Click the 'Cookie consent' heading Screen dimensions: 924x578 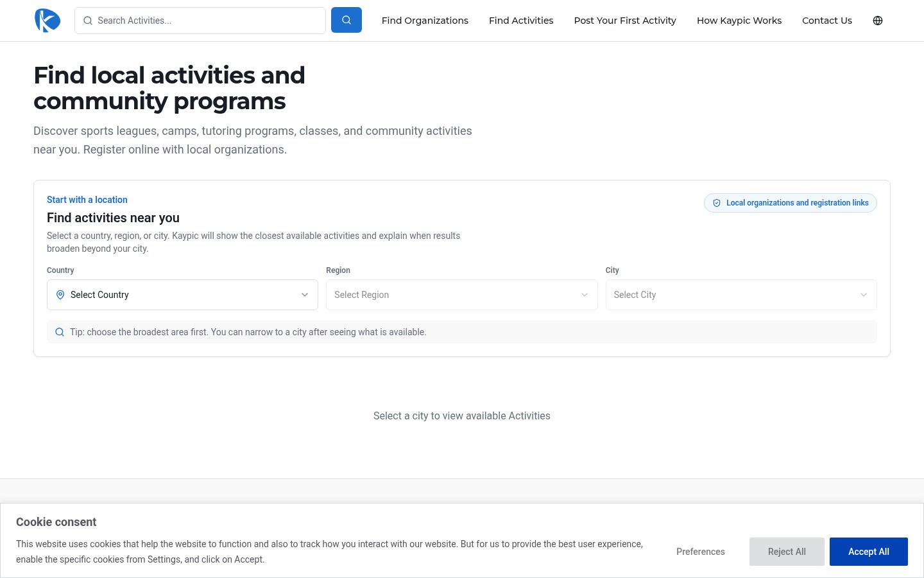[56, 522]
